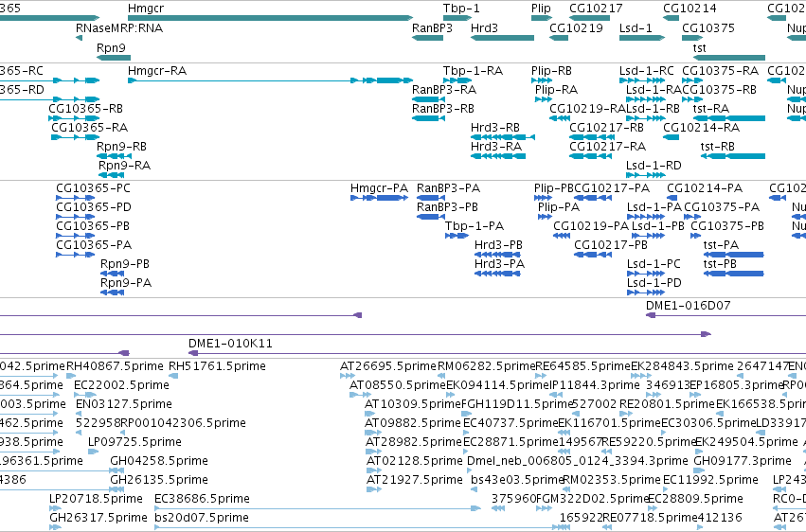The width and height of the screenshot is (806, 532).
Task: Select the Lsd-1-RD transcript
Action: click(646, 175)
